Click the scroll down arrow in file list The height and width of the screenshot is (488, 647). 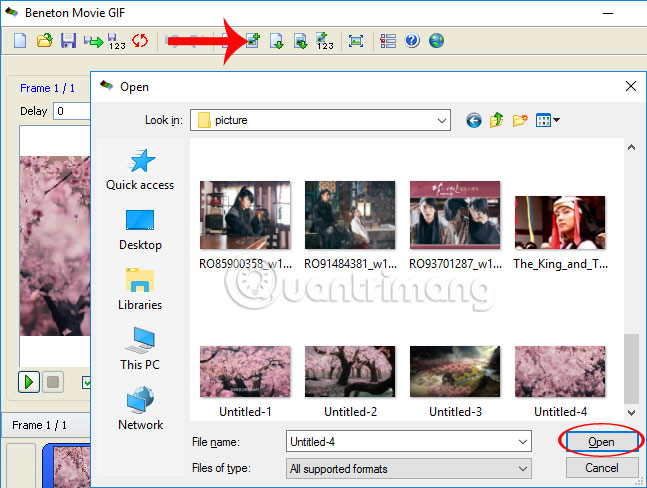[631, 412]
